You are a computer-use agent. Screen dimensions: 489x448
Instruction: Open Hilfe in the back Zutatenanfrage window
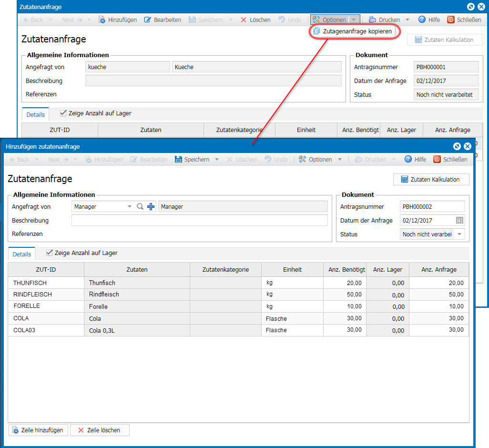tap(429, 20)
